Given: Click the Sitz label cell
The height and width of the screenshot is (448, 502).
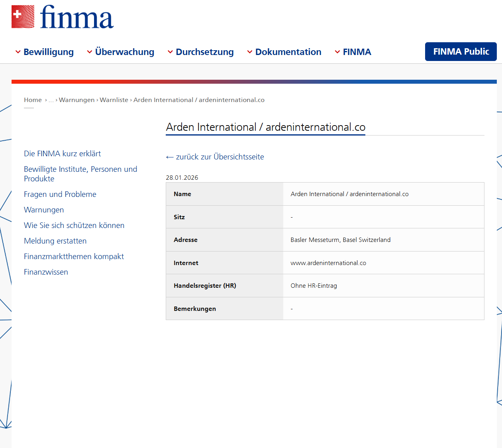Looking at the screenshot, I should coord(225,217).
